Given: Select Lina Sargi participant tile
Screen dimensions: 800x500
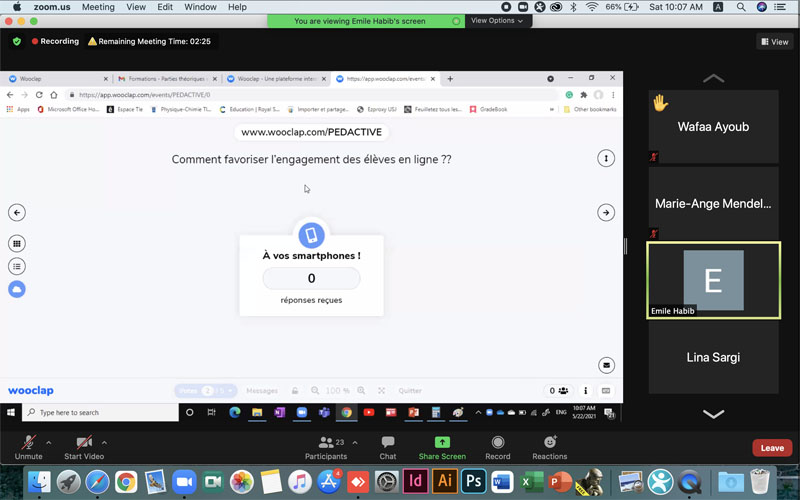Looking at the screenshot, I should coord(713,357).
